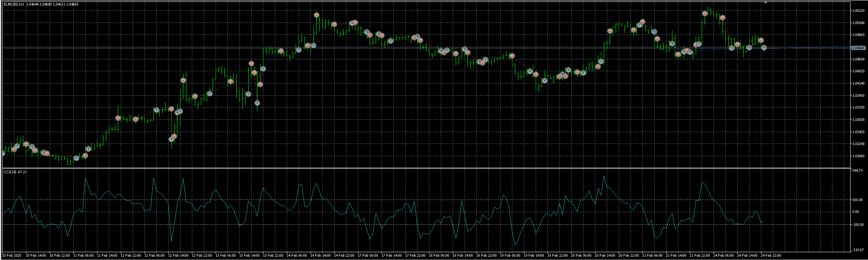The image size is (868, 260).
Task: Select the last blue buy arrow at the chart's right end
Action: point(764,48)
